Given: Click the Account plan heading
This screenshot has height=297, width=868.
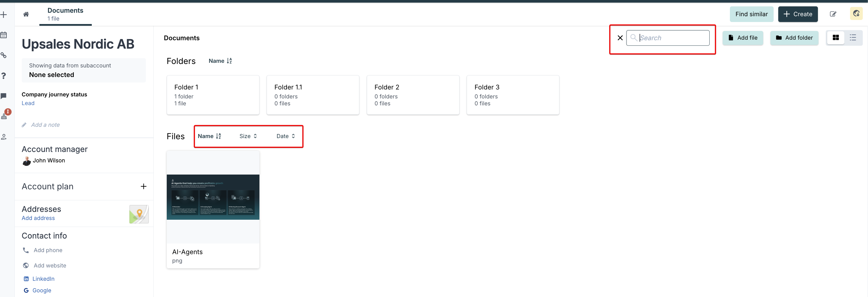Looking at the screenshot, I should click(47, 186).
